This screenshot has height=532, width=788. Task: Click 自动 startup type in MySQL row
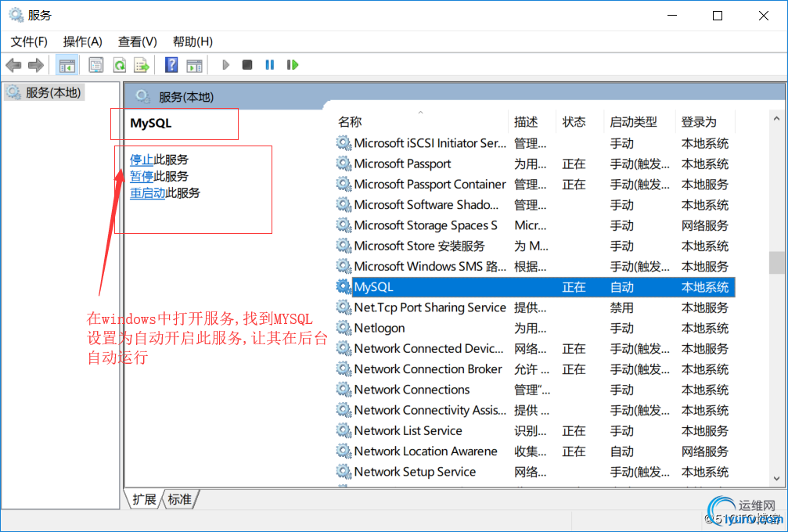621,287
